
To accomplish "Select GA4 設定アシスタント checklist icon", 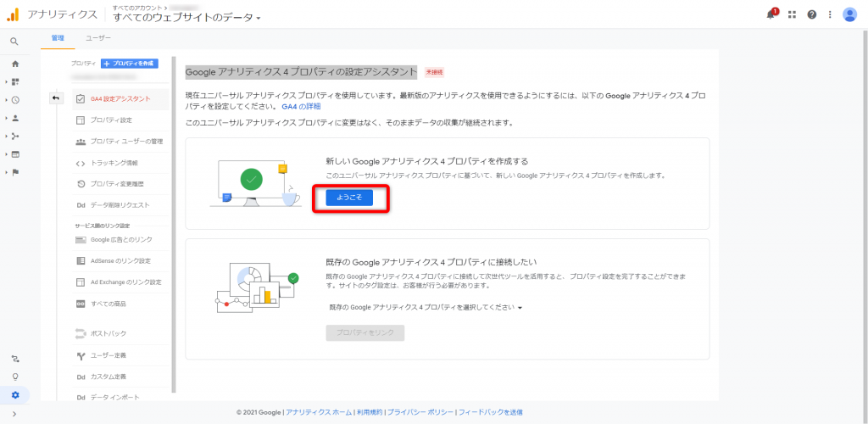I will tap(81, 99).
